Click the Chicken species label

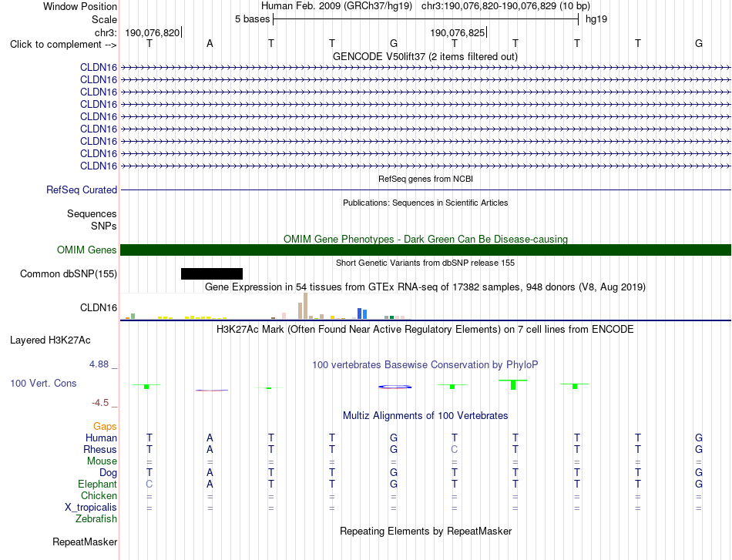[99, 495]
